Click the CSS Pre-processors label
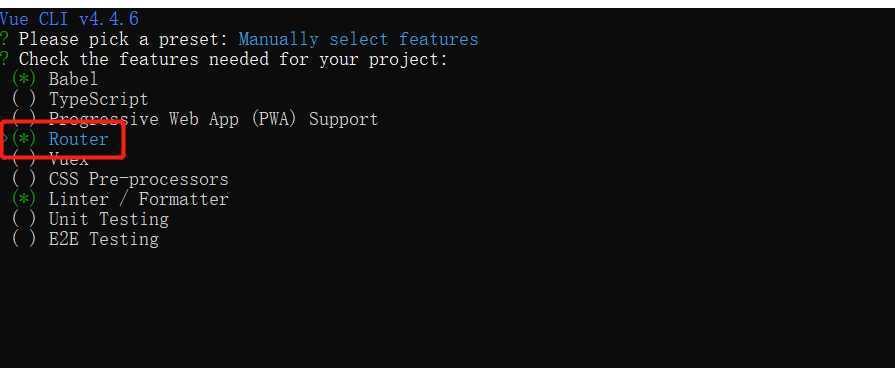This screenshot has height=368, width=895. coord(139,179)
